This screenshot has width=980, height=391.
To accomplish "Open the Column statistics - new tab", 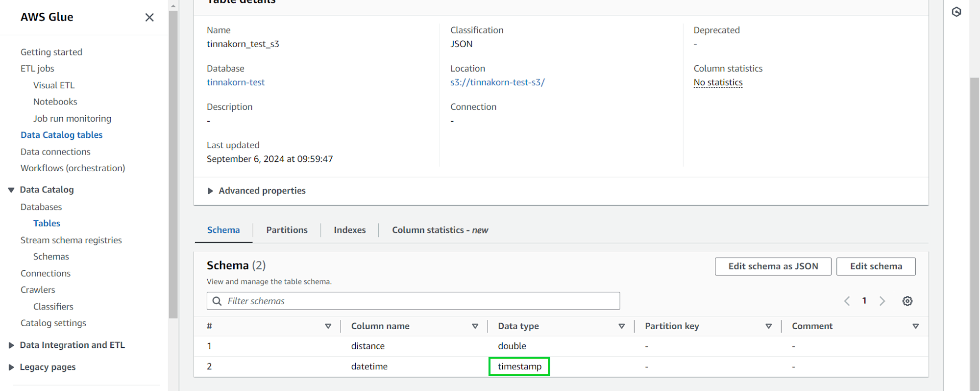I will tap(440, 230).
